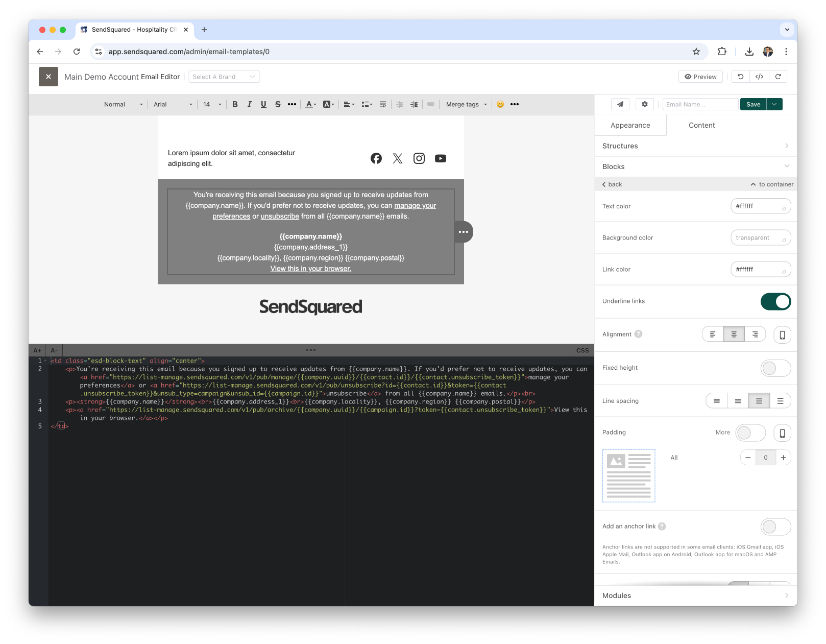Click the Preview button

(x=700, y=77)
